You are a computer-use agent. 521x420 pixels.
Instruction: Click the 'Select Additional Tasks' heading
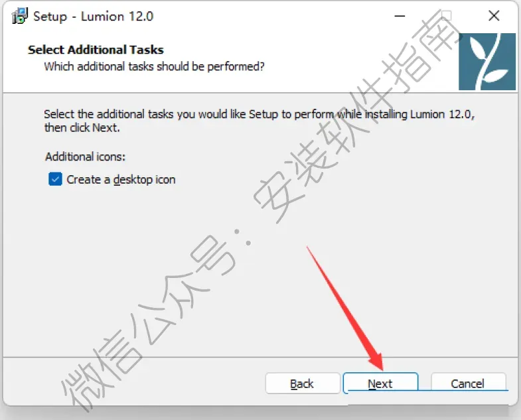click(x=96, y=50)
